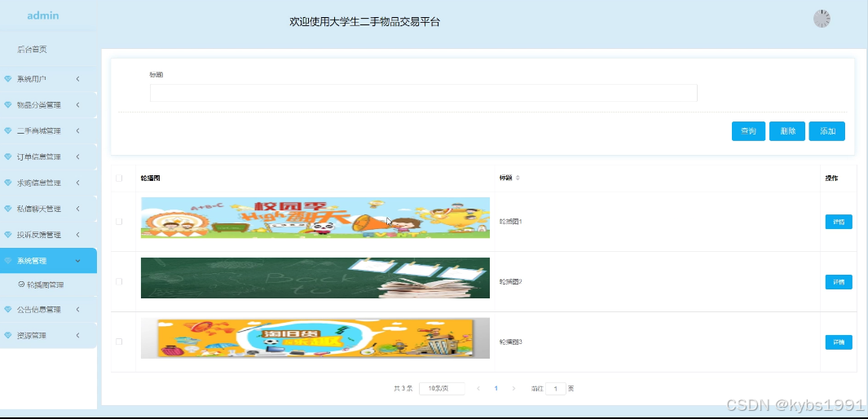Click the diamond icon beside 资源管理
Screen dimensions: 868x419
8,335
